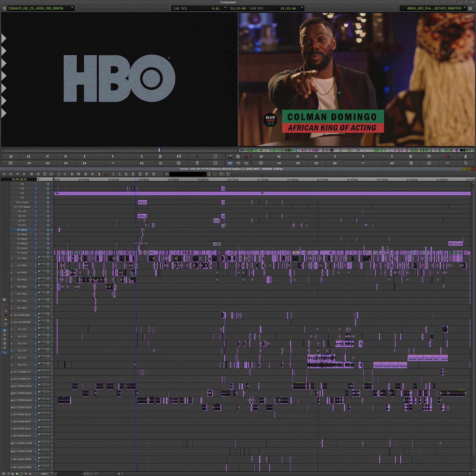Step back one frame in the source monitor
Image resolution: width=476 pixels, height=476 pixels.
click(x=47, y=156)
